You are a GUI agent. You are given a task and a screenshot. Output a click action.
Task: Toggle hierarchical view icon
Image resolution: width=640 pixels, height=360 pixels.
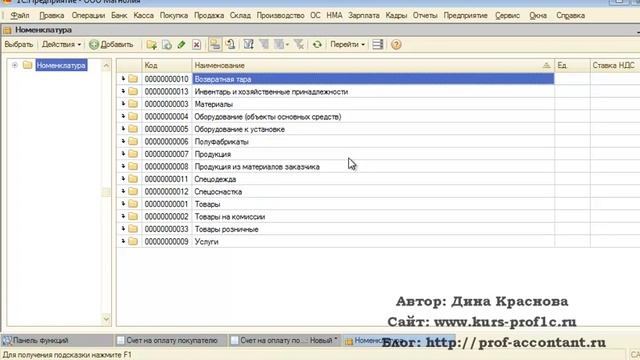[215, 44]
